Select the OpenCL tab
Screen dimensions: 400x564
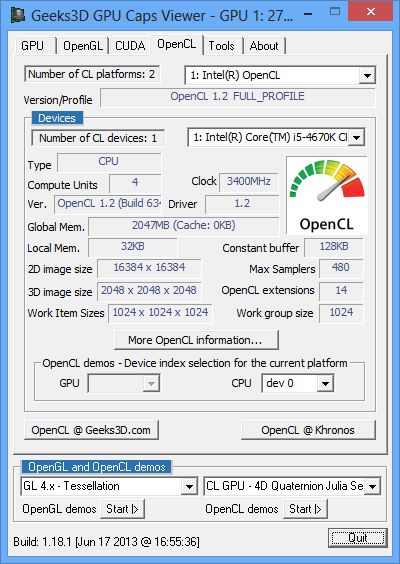177,44
